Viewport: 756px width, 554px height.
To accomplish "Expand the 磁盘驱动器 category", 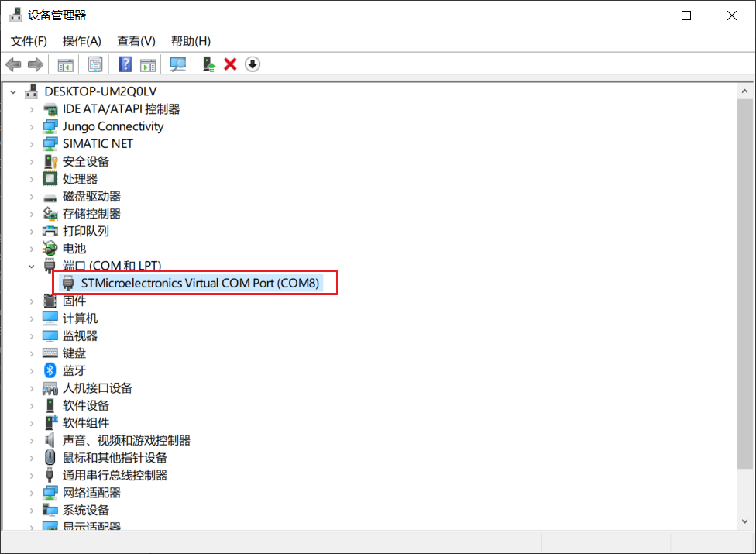I will (x=32, y=196).
